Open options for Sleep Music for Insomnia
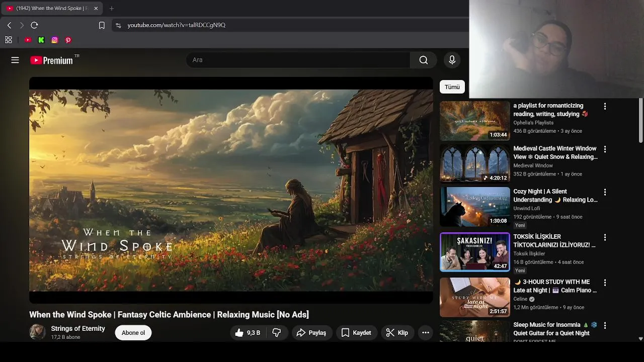The height and width of the screenshot is (362, 644). [x=605, y=325]
